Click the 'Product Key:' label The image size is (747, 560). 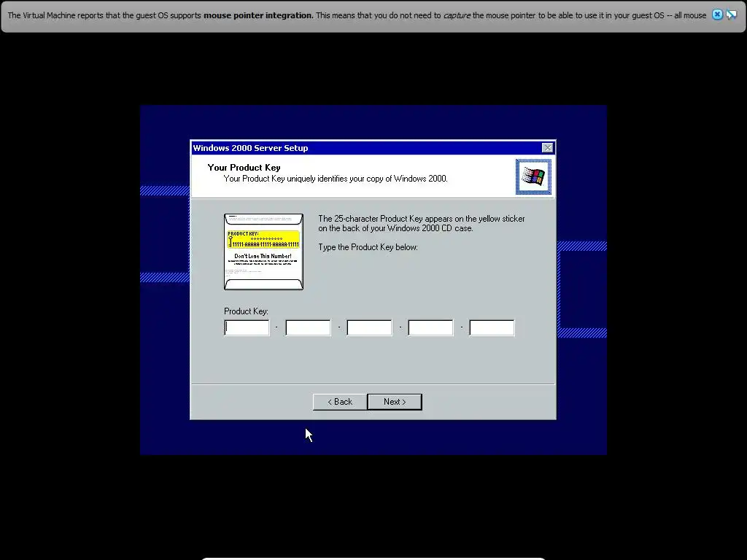click(x=246, y=311)
